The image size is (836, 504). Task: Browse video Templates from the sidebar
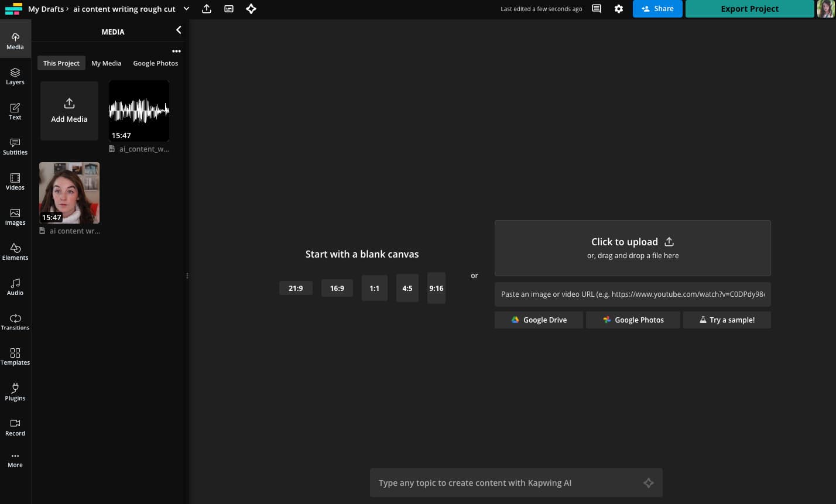click(x=15, y=356)
